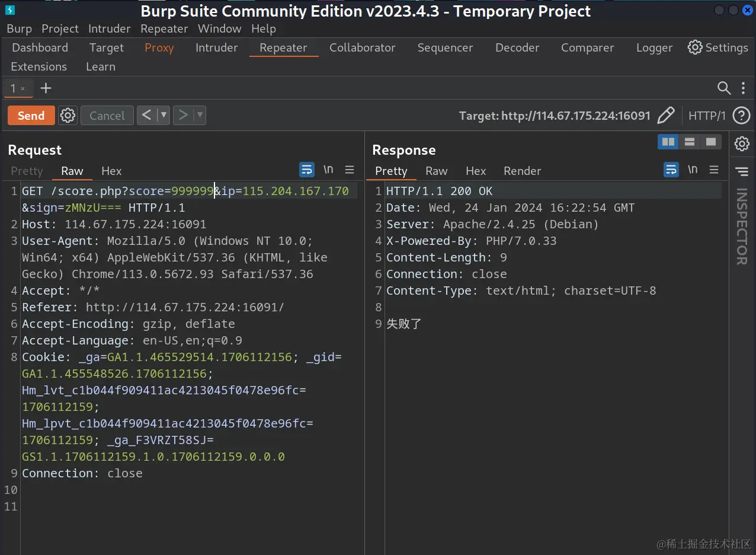Image resolution: width=756 pixels, height=555 pixels.
Task: Open the Intruder menu in menu bar
Action: pyautogui.click(x=109, y=28)
